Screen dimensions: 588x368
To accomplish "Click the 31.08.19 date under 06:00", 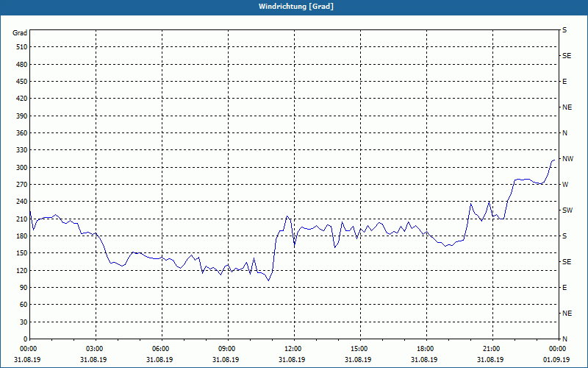I will coord(159,360).
